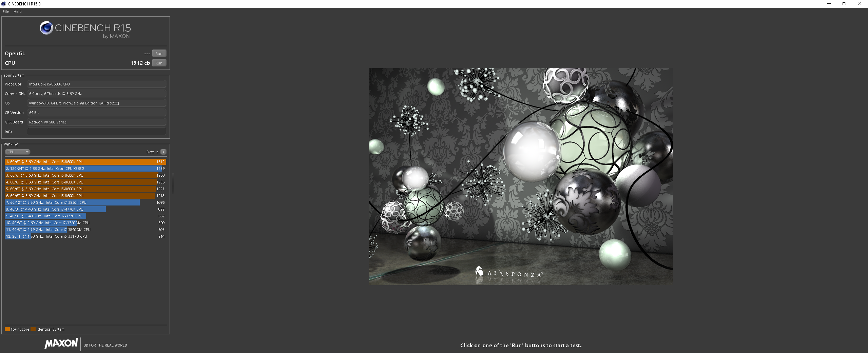The width and height of the screenshot is (868, 353).
Task: Select ranking row 3 scoring 1250
Action: (x=85, y=175)
